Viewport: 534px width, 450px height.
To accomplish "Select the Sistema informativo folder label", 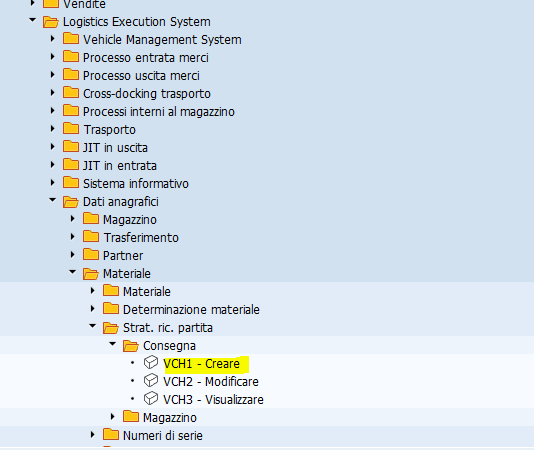I will coord(136,184).
